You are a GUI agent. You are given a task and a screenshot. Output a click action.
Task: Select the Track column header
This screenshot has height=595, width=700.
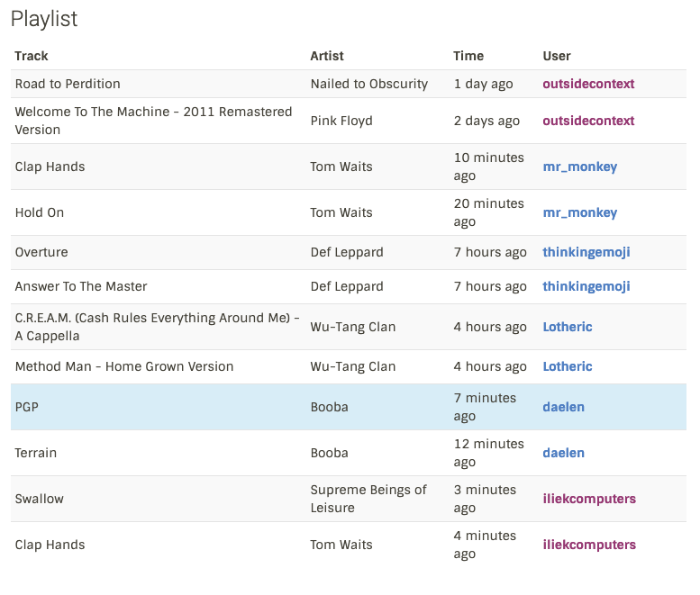[x=32, y=56]
